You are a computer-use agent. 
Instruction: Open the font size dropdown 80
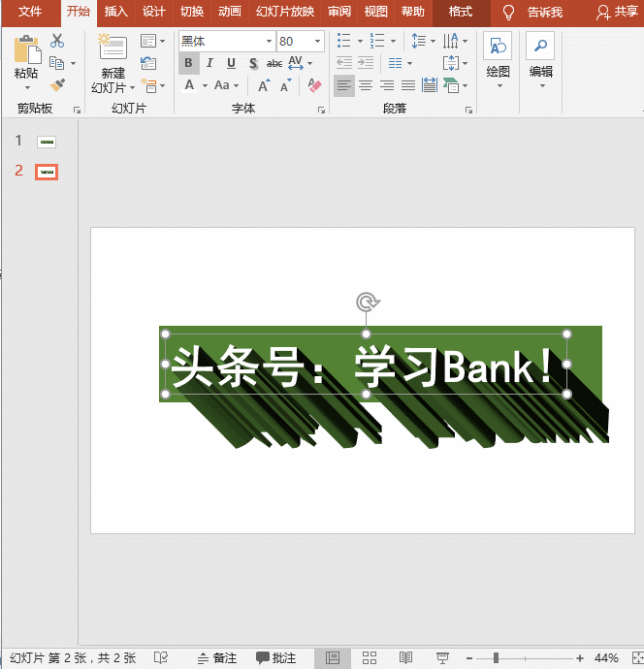point(317,41)
